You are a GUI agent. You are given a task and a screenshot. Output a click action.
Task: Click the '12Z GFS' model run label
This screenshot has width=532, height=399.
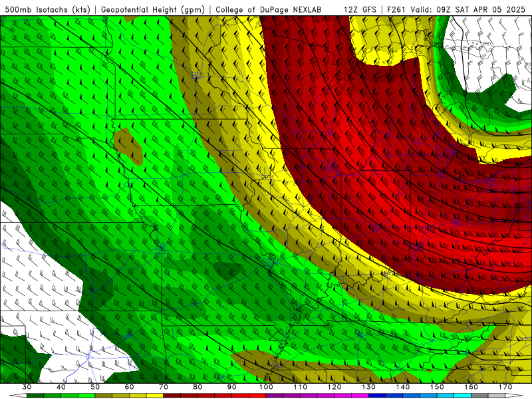[360, 9]
